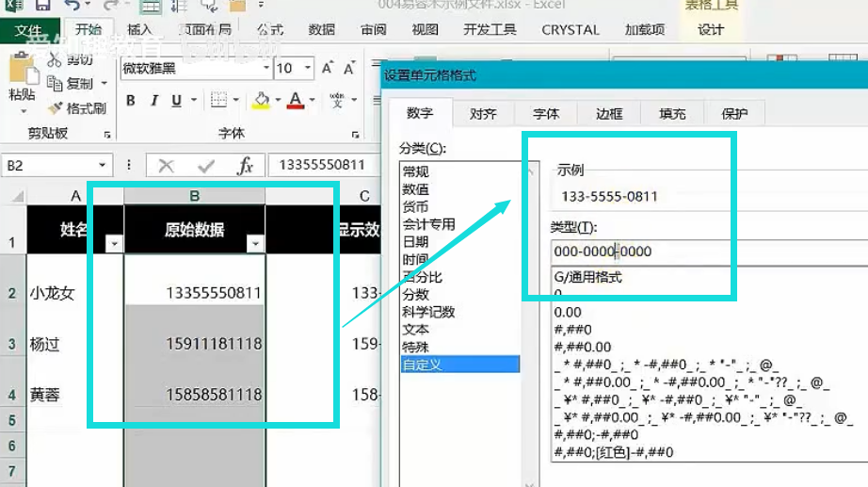868x487 pixels.
Task: Expand the Name Box dropdown
Action: tap(102, 165)
